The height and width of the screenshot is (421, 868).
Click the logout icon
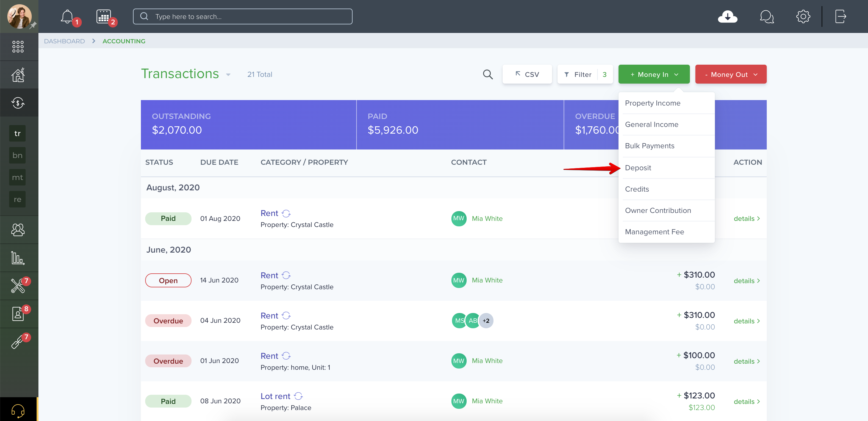click(x=840, y=16)
